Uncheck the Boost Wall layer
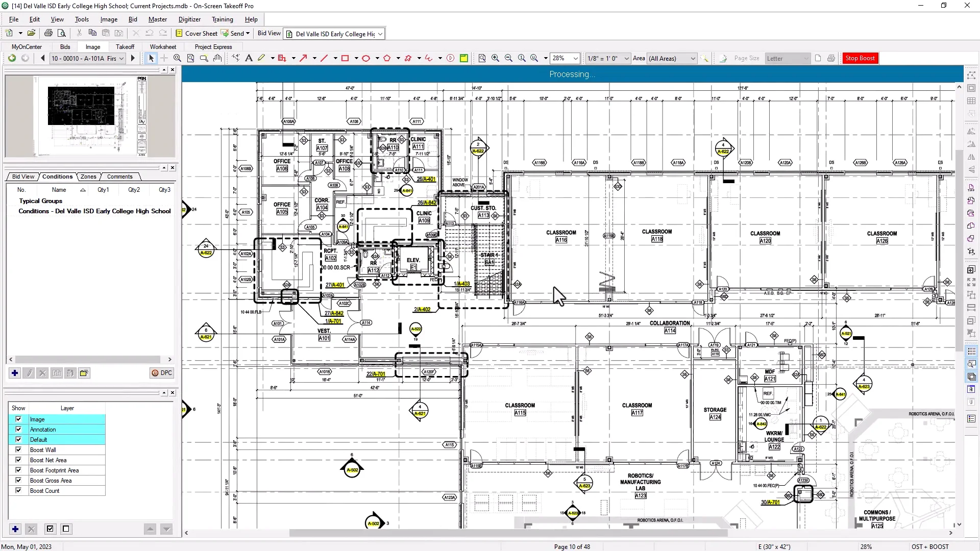 click(18, 450)
